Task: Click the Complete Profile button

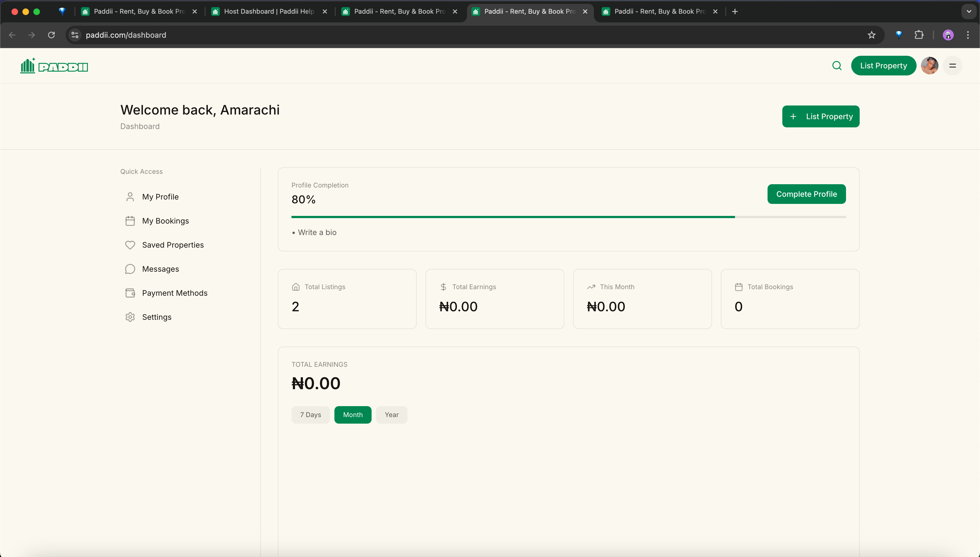Action: click(x=806, y=194)
